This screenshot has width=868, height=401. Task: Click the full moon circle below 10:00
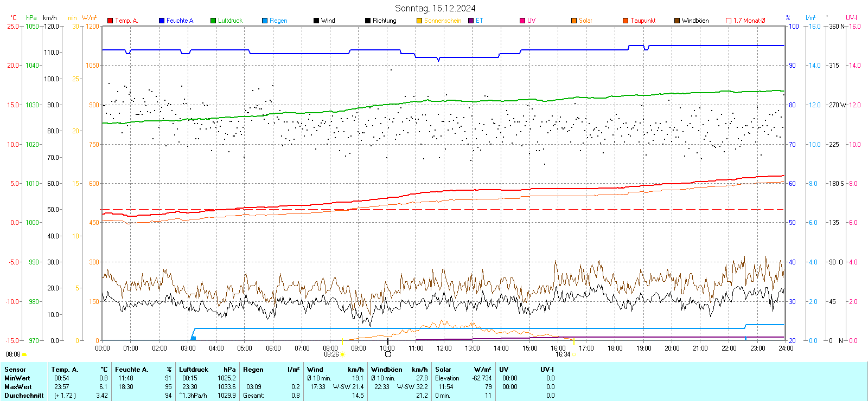pos(388,354)
